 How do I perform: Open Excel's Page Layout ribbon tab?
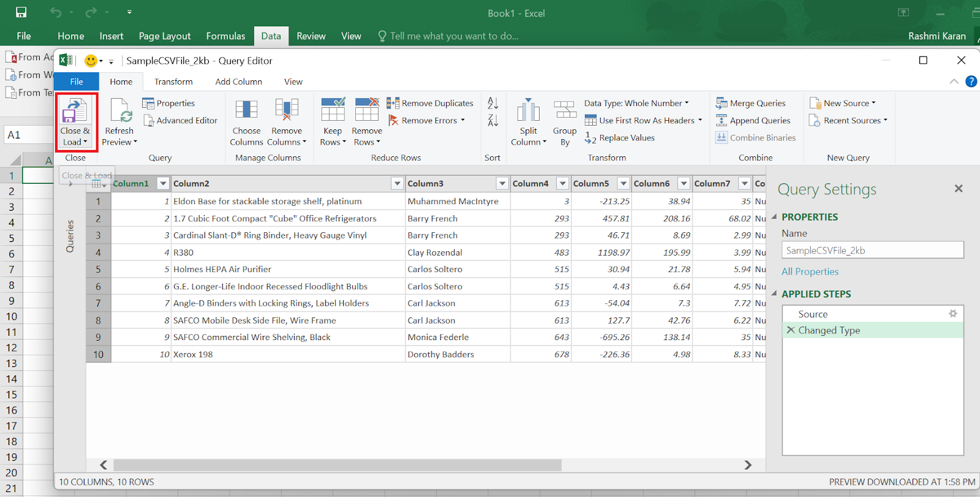[x=165, y=36]
